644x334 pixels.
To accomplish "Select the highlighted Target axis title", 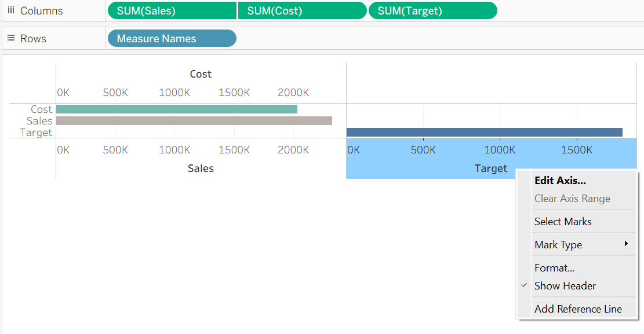I will tap(490, 168).
